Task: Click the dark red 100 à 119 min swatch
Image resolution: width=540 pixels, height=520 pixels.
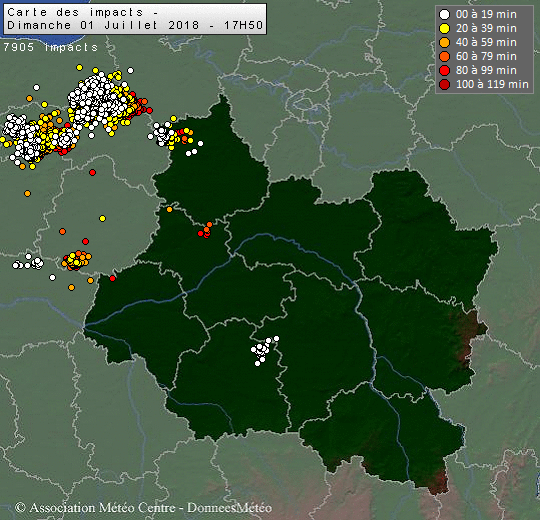Action: pyautogui.click(x=445, y=84)
